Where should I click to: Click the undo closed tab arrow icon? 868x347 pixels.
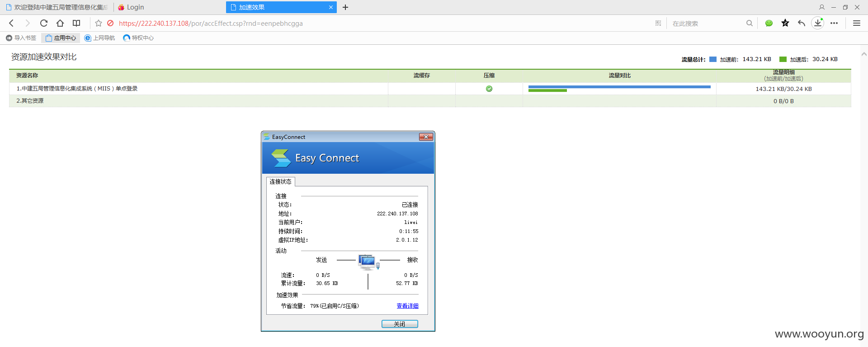pyautogui.click(x=802, y=23)
